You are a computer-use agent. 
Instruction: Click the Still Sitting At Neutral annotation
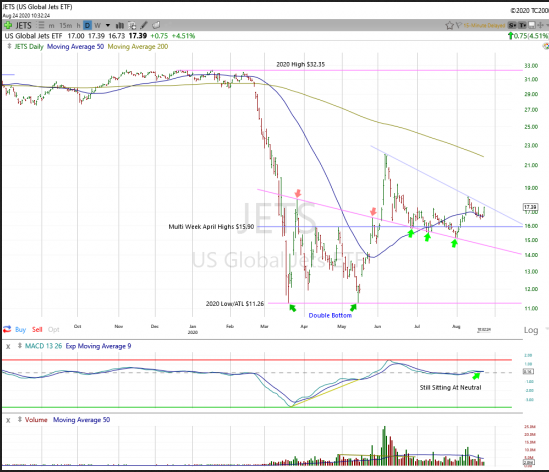pyautogui.click(x=450, y=388)
